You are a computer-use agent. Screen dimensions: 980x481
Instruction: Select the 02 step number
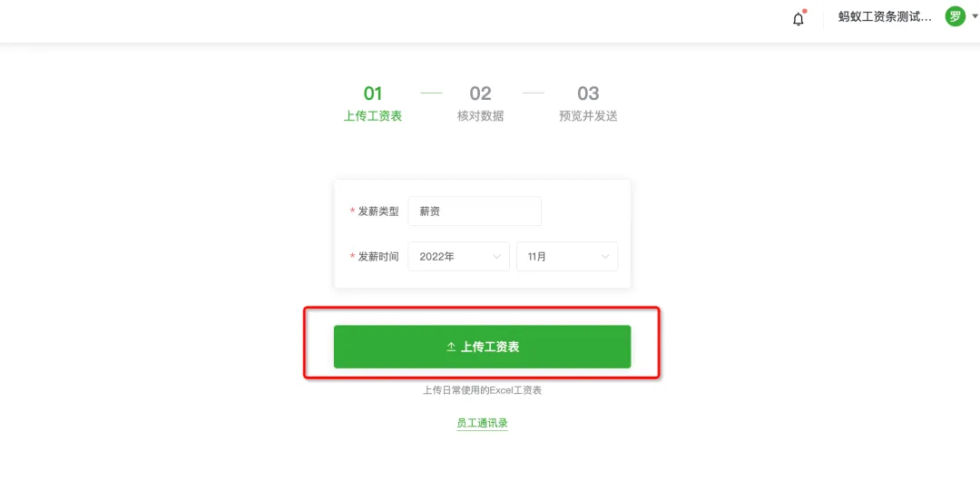coord(480,93)
